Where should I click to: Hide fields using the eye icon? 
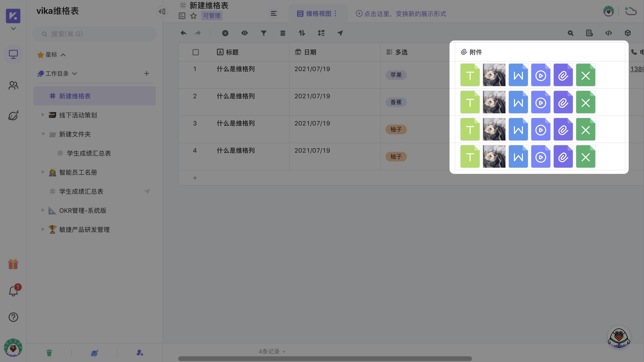coord(245,33)
